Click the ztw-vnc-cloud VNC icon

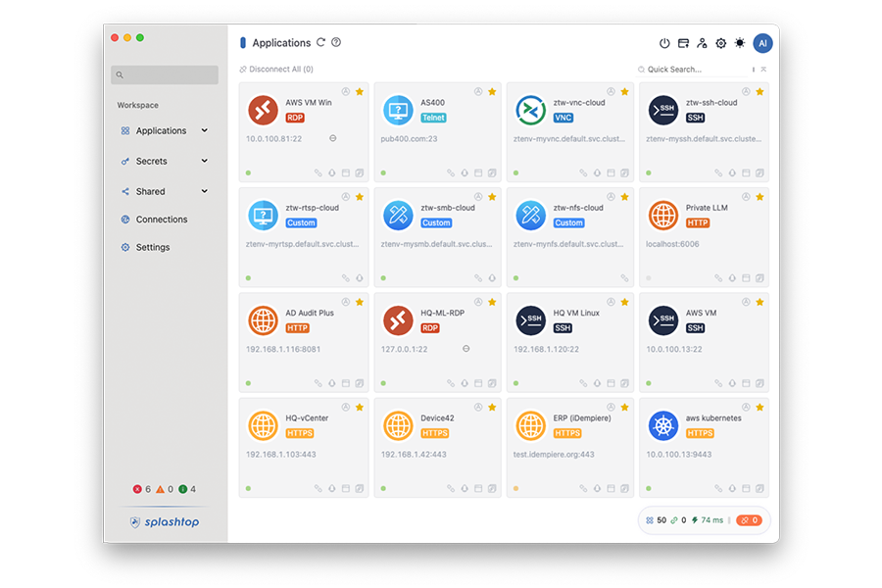(x=530, y=110)
